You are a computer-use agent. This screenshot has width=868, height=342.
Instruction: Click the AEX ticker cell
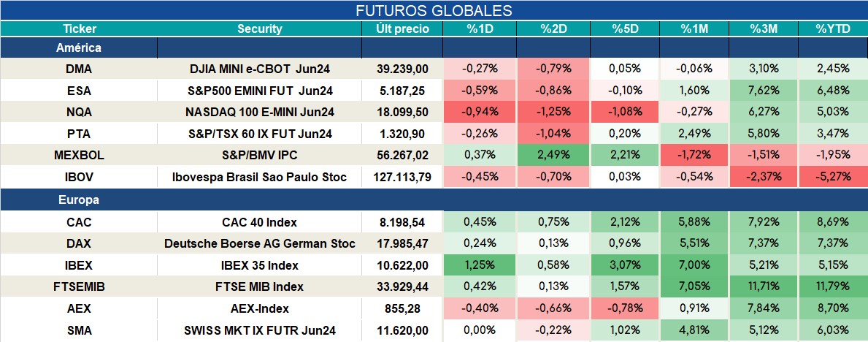[x=79, y=308]
